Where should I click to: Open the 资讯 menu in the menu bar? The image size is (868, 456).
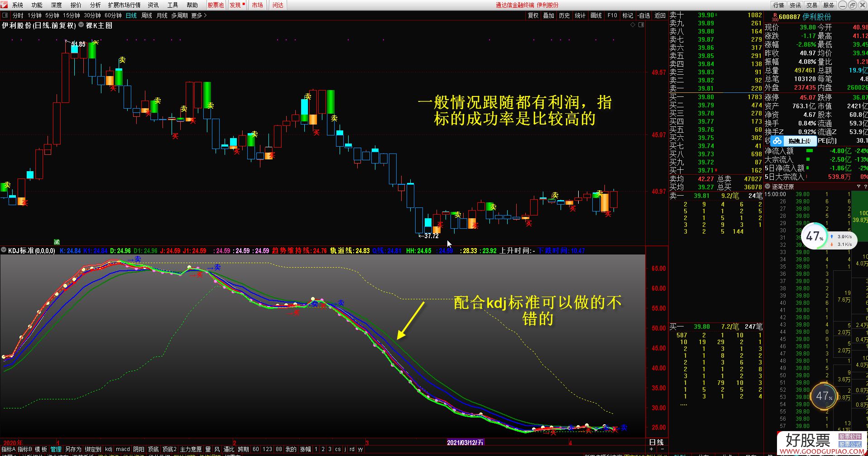(x=153, y=5)
